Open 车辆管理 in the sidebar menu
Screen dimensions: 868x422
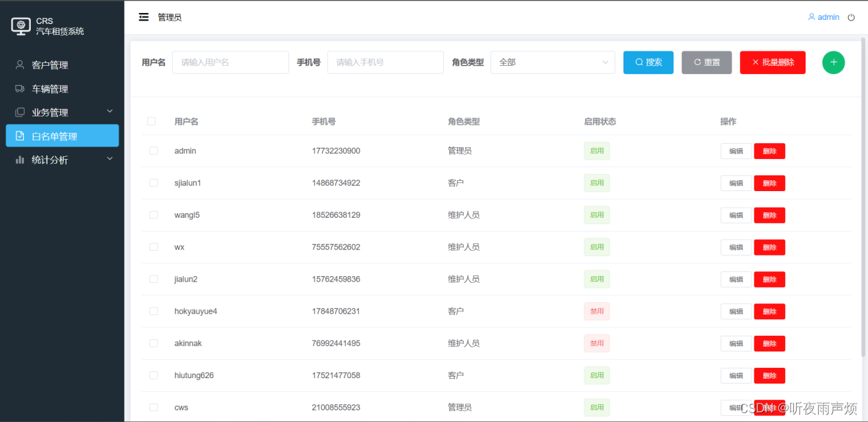pos(62,89)
